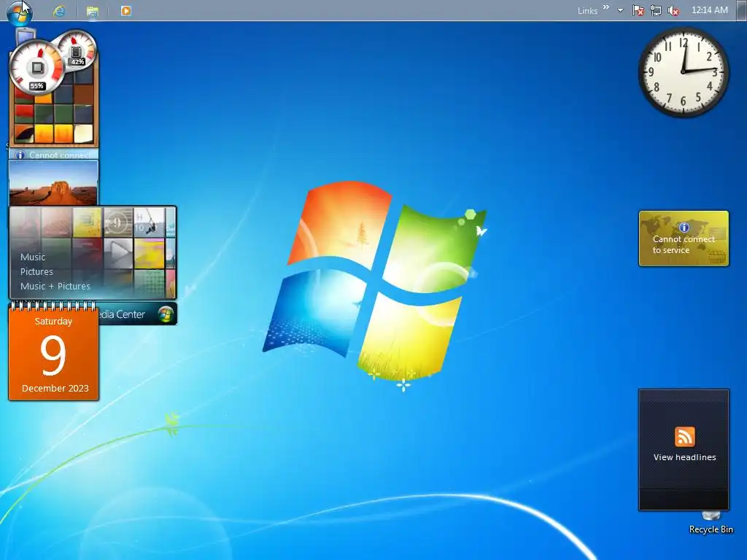Click 'Saturday' on the calendar gadget
This screenshot has width=747, height=560.
(x=53, y=322)
